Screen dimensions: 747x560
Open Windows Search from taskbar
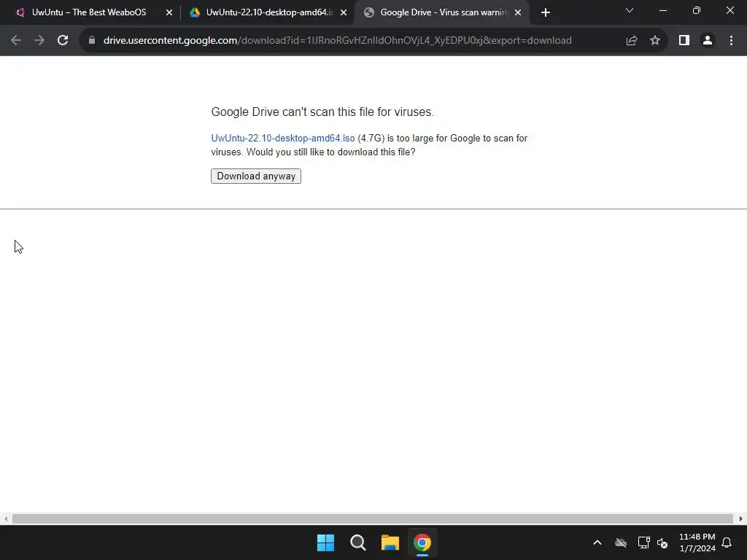click(357, 542)
